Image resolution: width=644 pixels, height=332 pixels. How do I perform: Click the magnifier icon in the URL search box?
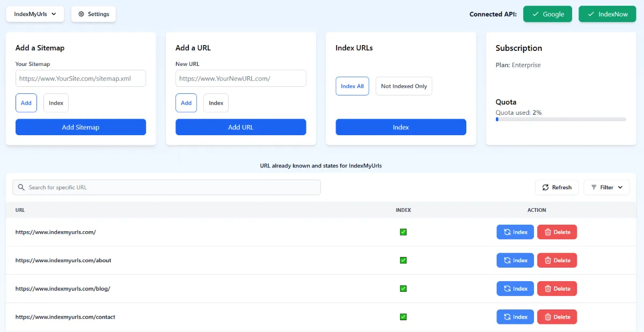21,187
